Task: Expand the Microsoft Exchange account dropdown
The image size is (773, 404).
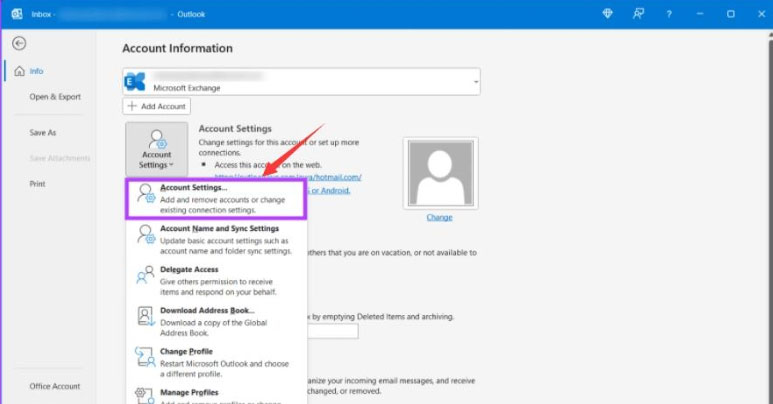Action: (476, 82)
